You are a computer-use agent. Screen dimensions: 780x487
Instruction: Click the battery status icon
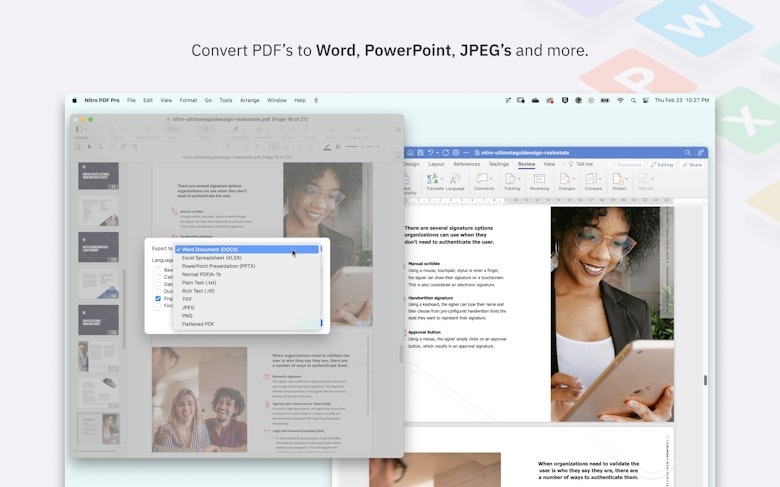coord(605,100)
